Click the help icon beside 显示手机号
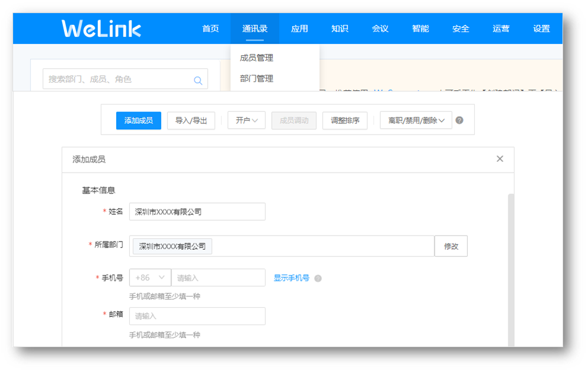The width and height of the screenshot is (588, 372). 318,278
